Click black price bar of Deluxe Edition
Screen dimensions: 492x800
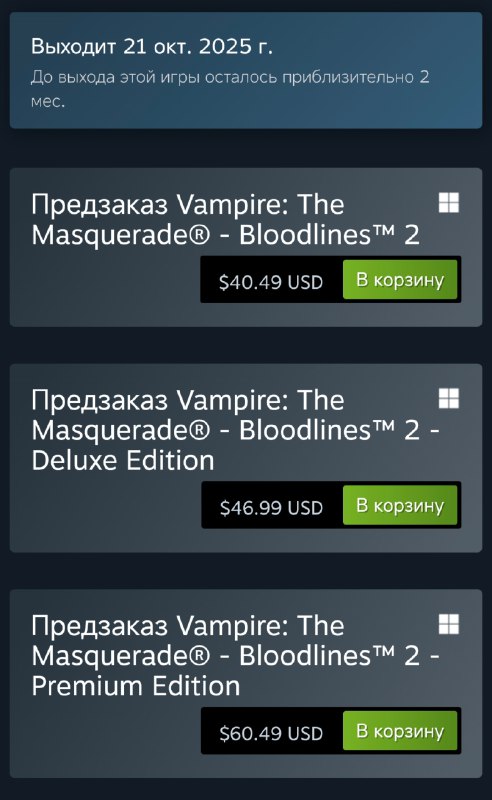tap(331, 505)
